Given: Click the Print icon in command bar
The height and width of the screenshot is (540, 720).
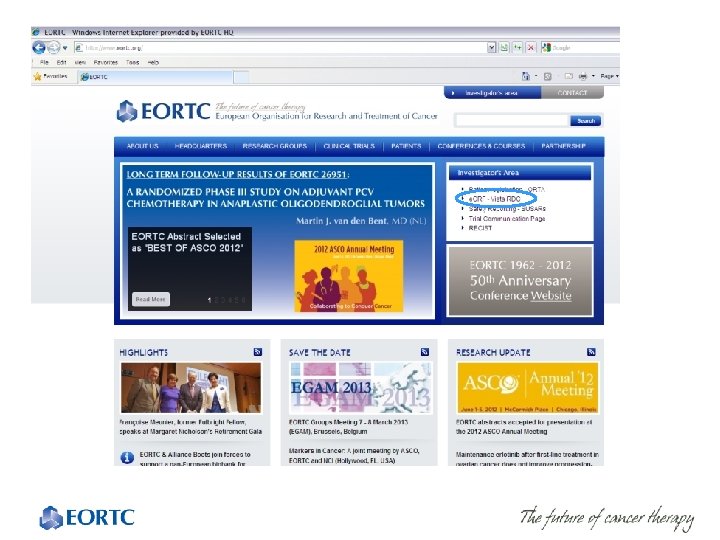Looking at the screenshot, I should click(583, 76).
